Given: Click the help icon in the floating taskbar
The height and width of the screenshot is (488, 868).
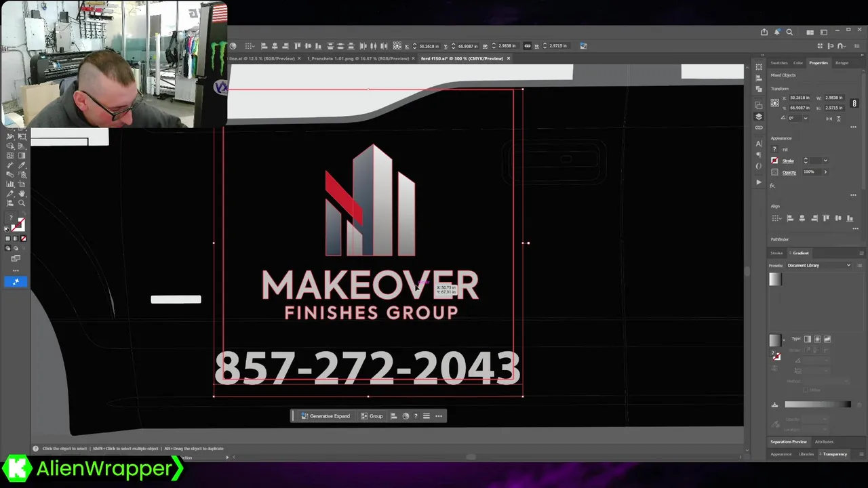Looking at the screenshot, I should pyautogui.click(x=416, y=416).
